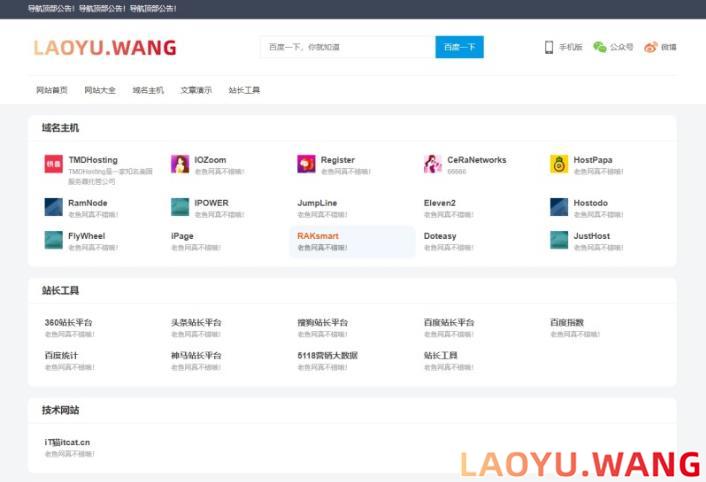Click the LAOYU.WANG header logo
The width and height of the screenshot is (706, 482).
click(x=104, y=47)
